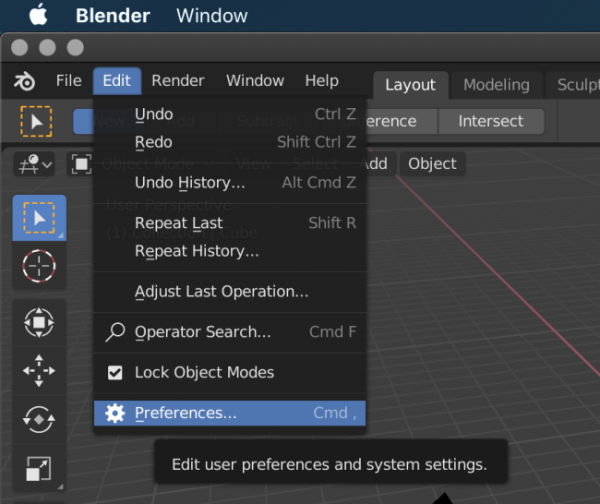Viewport: 600px width, 504px height.
Task: Select the Select Box tool in toolbar
Action: tap(39, 218)
